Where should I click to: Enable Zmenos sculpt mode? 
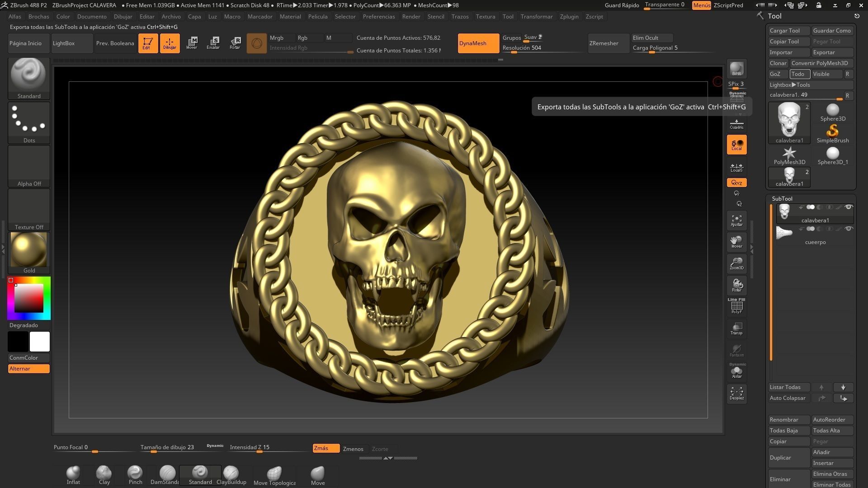pos(353,449)
